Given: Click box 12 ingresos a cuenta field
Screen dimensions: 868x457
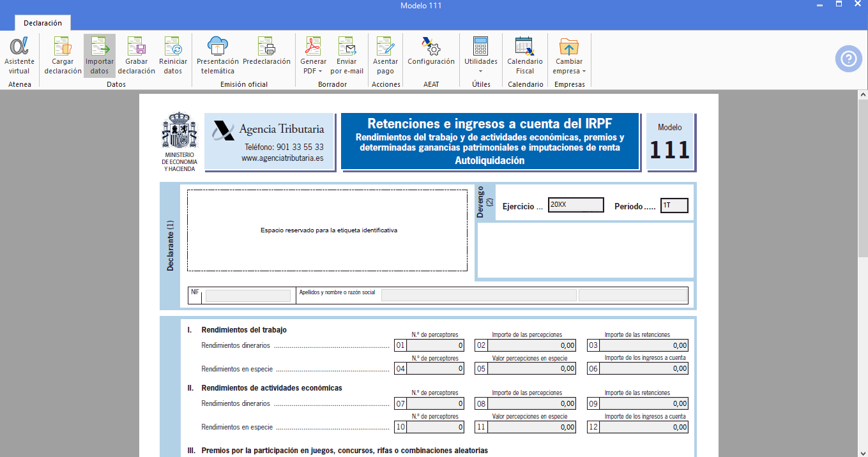Looking at the screenshot, I should tap(644, 427).
